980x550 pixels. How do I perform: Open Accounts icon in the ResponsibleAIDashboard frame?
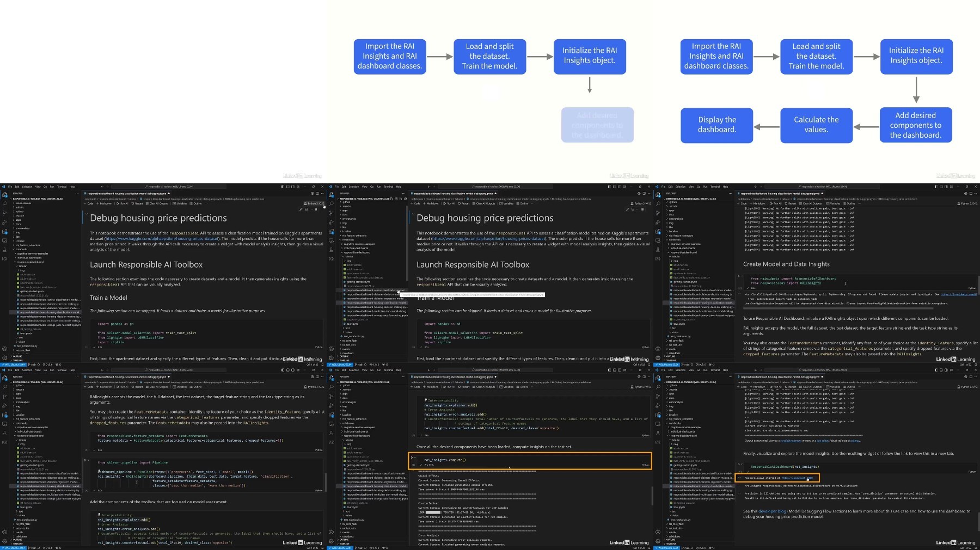coord(658,532)
